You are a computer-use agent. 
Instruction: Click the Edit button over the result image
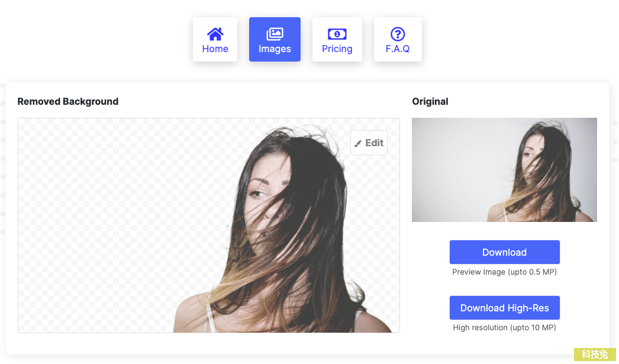369,143
